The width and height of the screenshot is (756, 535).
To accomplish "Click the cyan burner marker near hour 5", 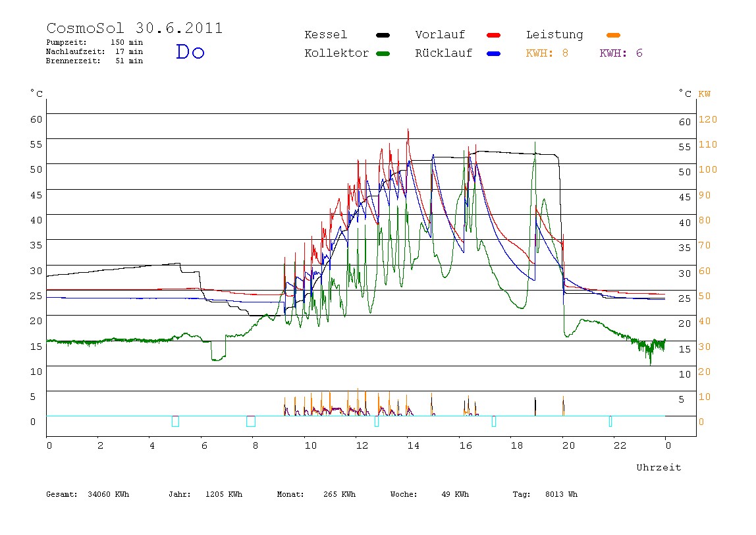I will click(175, 421).
